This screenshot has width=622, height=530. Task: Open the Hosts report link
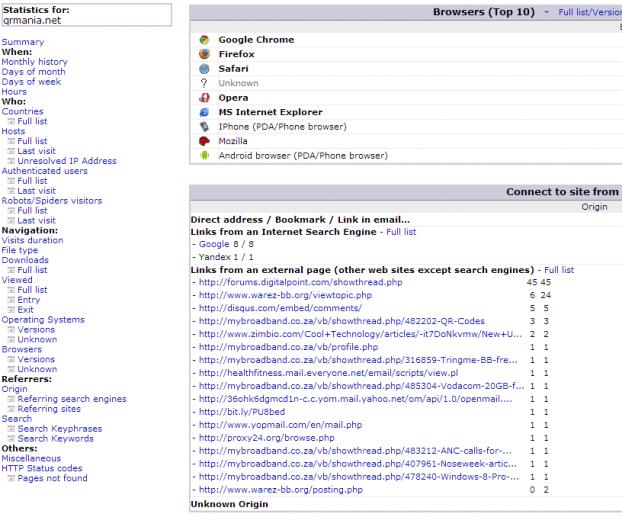[13, 131]
